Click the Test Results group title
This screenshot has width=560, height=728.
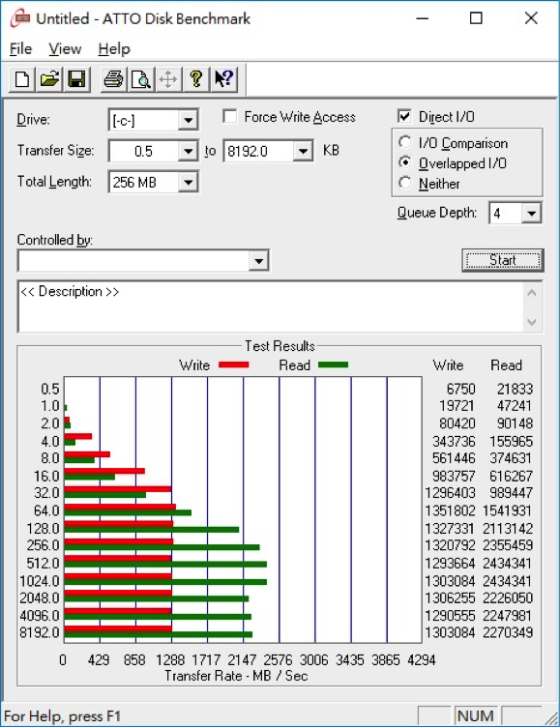(x=280, y=346)
